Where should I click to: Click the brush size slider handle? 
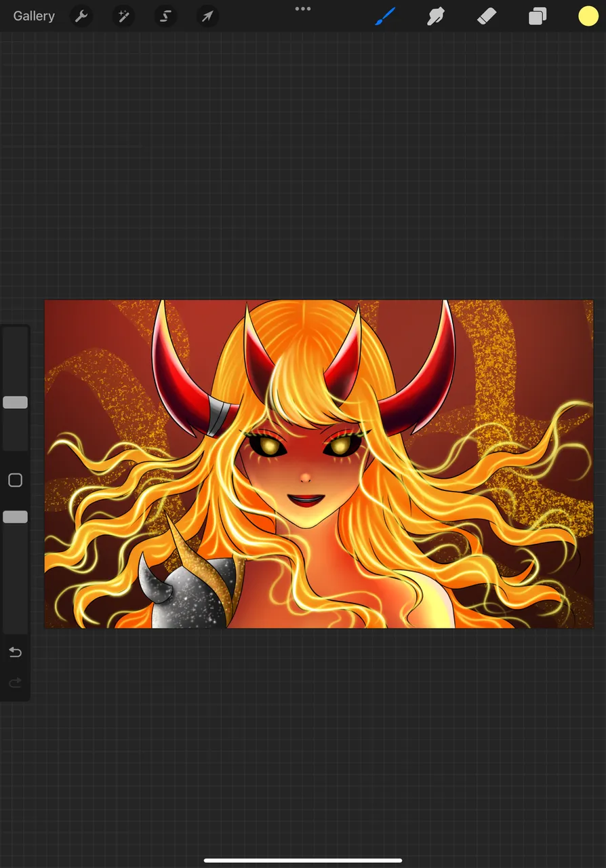point(15,402)
